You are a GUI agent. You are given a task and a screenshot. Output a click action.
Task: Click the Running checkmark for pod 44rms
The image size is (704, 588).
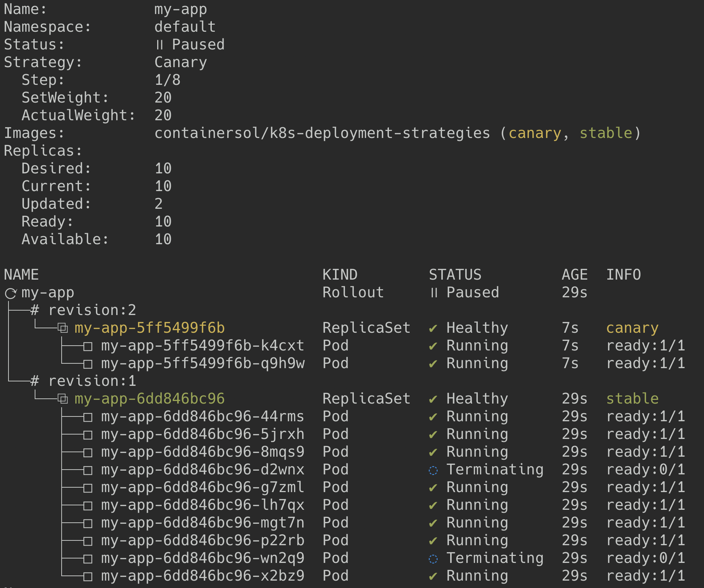pos(433,417)
